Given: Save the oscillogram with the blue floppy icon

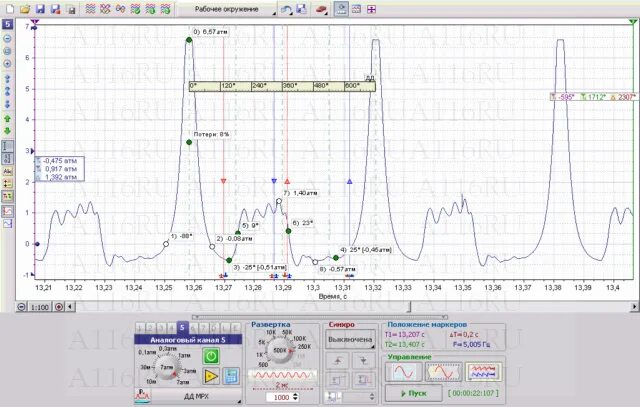Looking at the screenshot, I should tap(40, 9).
